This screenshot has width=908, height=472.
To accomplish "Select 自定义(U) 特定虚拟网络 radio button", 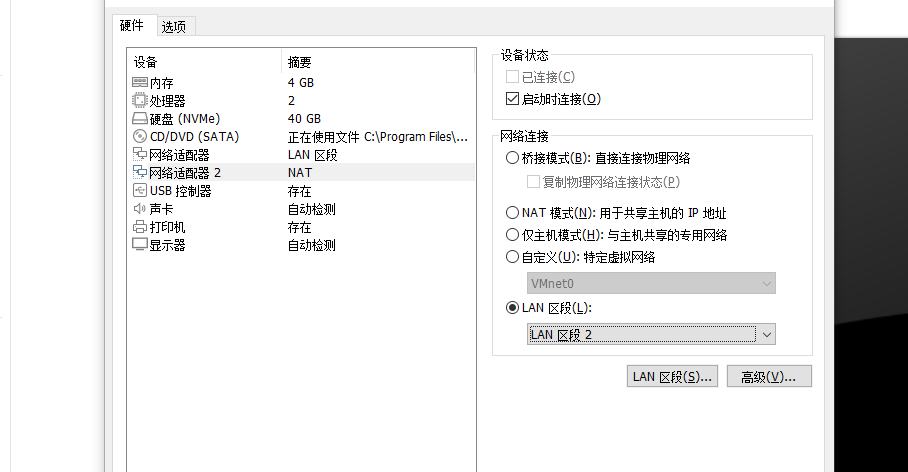I will pos(512,257).
